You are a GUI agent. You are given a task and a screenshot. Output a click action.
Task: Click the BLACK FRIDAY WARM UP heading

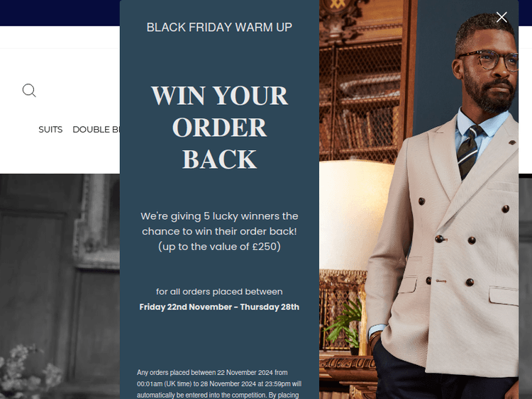pyautogui.click(x=219, y=27)
